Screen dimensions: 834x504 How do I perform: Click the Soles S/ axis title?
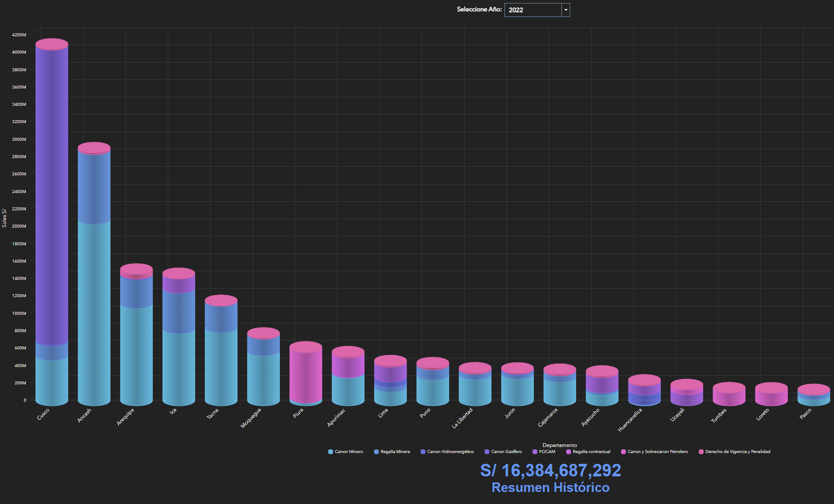pyautogui.click(x=4, y=218)
